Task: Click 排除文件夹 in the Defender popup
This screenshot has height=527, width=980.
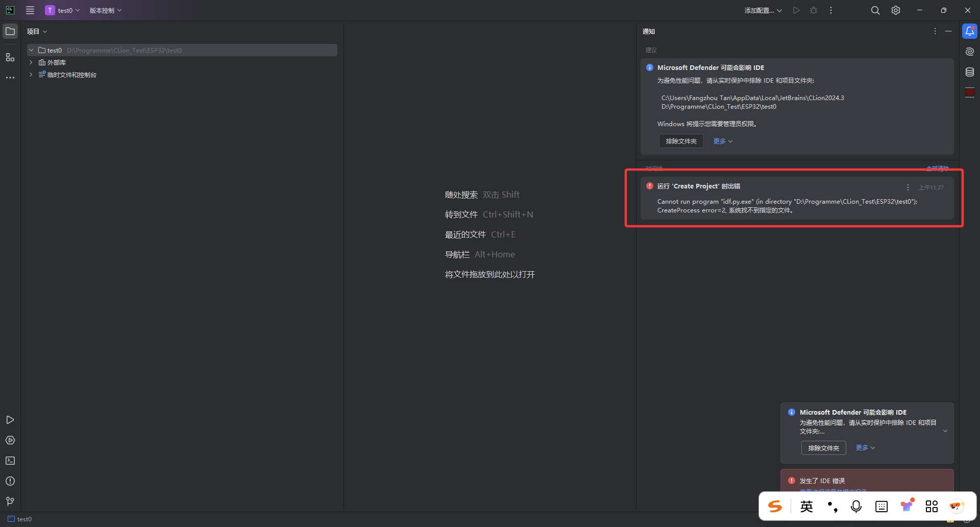Action: [824, 448]
